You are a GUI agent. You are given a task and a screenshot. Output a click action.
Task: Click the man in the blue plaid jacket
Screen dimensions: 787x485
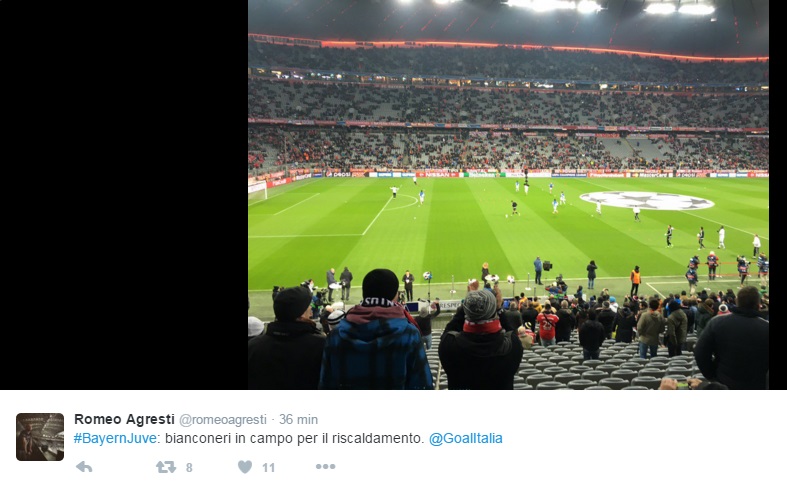click(x=375, y=329)
